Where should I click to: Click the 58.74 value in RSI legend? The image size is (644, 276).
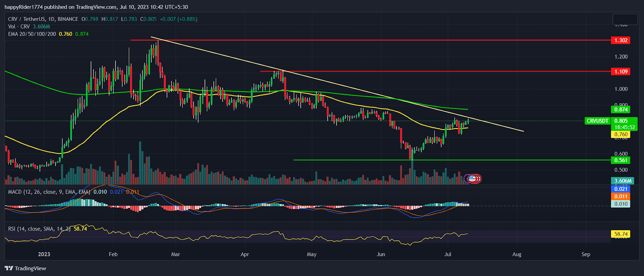[80, 229]
